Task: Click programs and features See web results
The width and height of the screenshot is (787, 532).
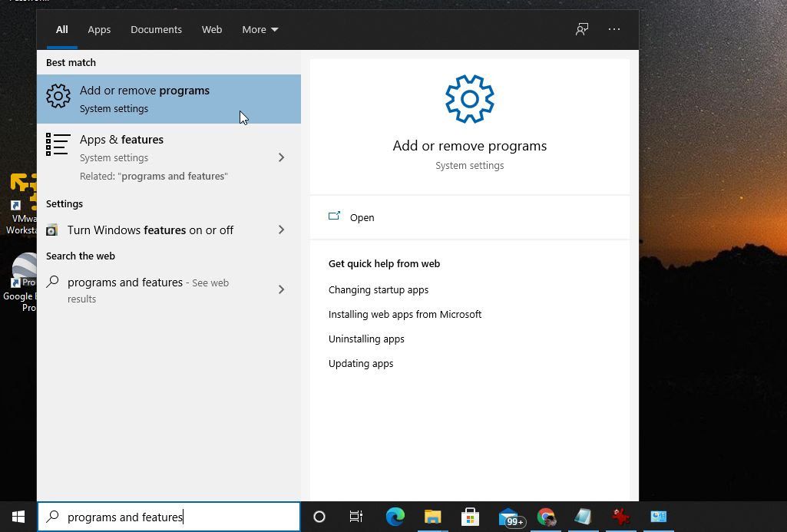Action: (169, 289)
